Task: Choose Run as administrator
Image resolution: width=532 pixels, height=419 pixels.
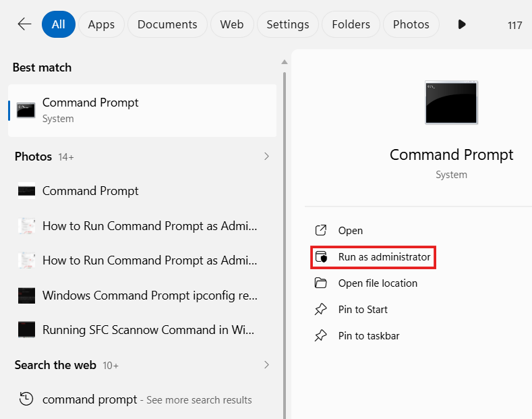Action: [x=373, y=257]
